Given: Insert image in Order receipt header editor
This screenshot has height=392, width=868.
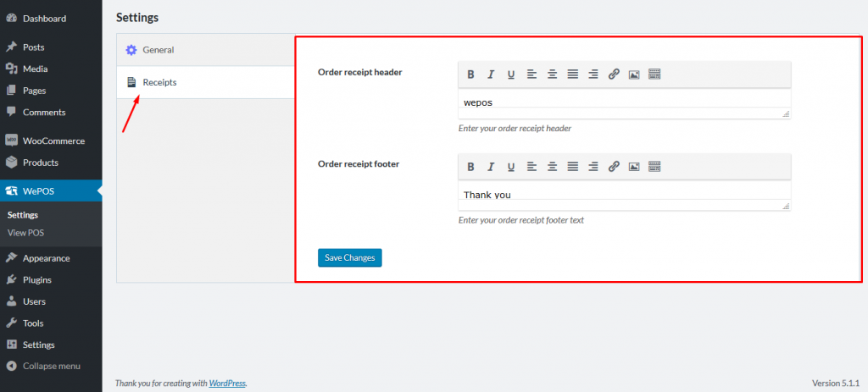Looking at the screenshot, I should tap(634, 75).
